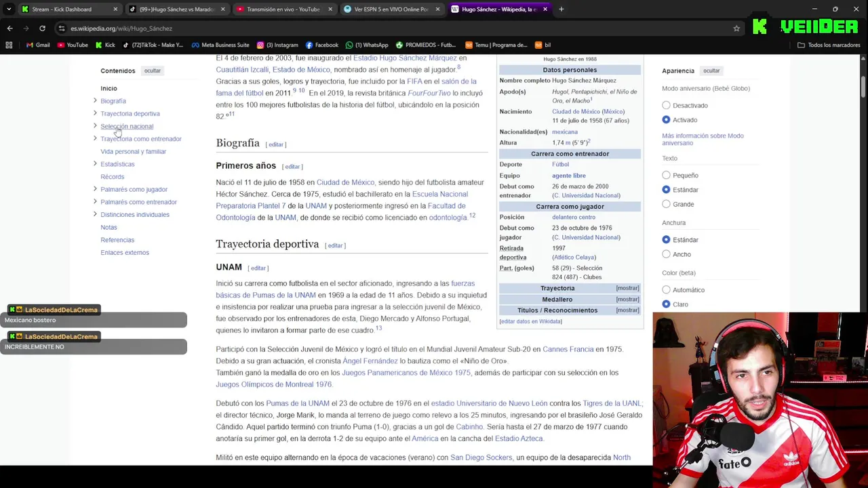The height and width of the screenshot is (488, 868).
Task: Show the Medallero infobox section
Action: click(x=627, y=299)
